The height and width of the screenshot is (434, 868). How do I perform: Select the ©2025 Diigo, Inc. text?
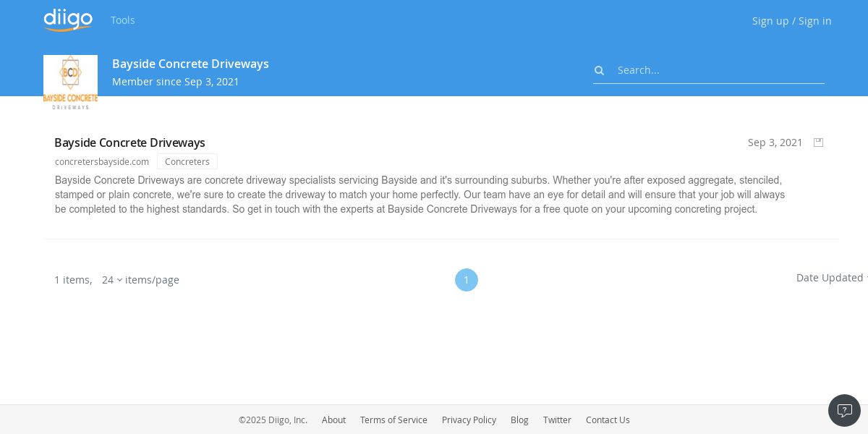(x=273, y=420)
